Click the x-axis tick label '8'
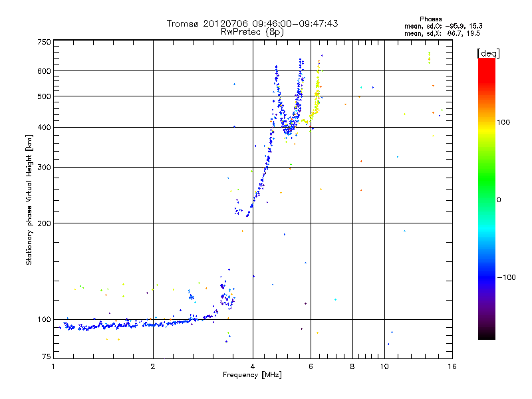This screenshot has height=399, width=532. (352, 366)
